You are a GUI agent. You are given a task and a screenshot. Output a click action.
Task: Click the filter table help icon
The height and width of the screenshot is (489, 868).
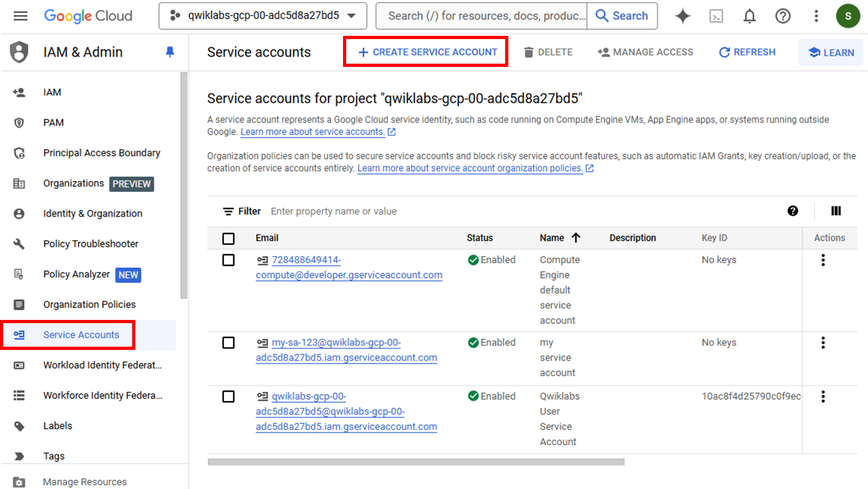793,211
